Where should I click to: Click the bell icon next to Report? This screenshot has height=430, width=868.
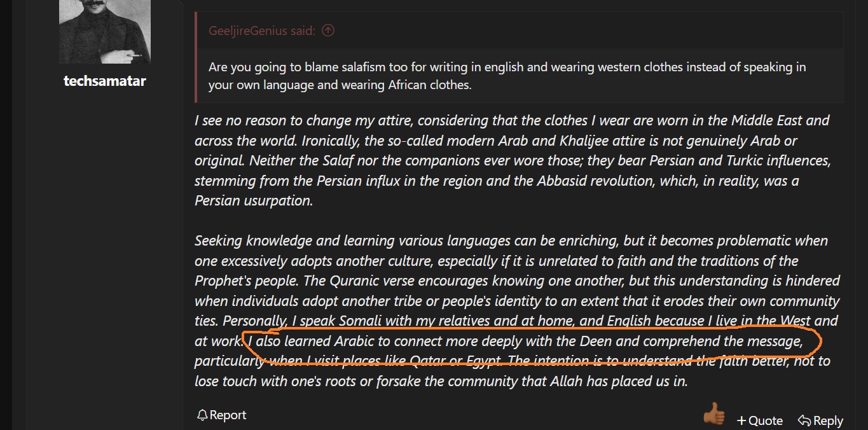coord(202,415)
